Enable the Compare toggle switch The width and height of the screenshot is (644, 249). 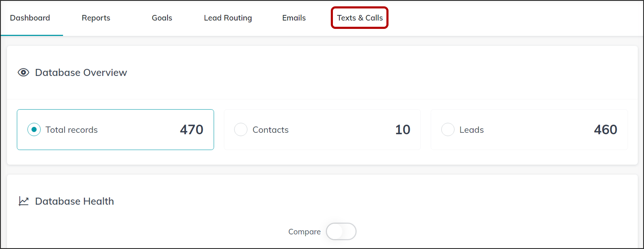point(341,231)
